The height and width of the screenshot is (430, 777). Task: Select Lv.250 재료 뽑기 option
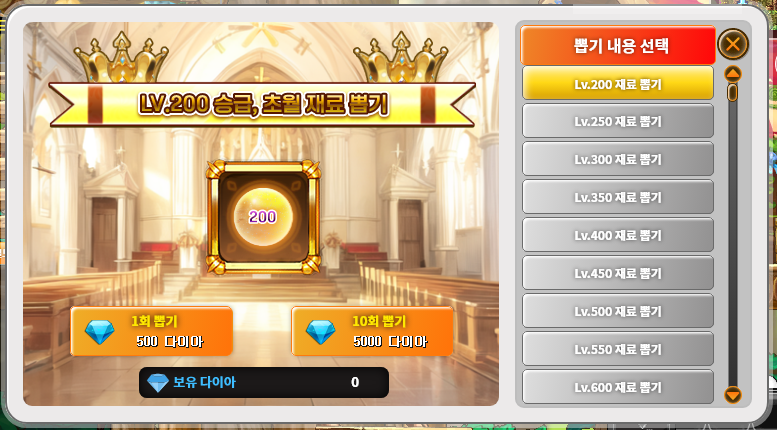coord(618,121)
